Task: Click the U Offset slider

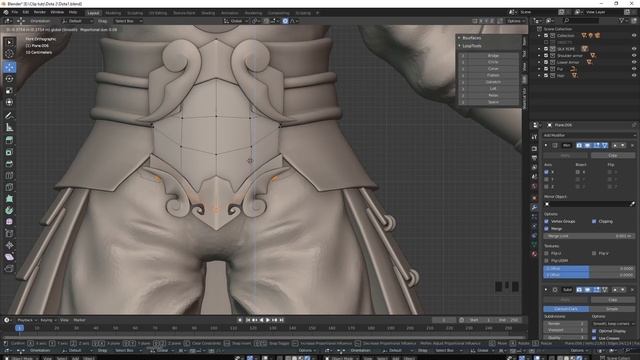Action: pyautogui.click(x=589, y=269)
